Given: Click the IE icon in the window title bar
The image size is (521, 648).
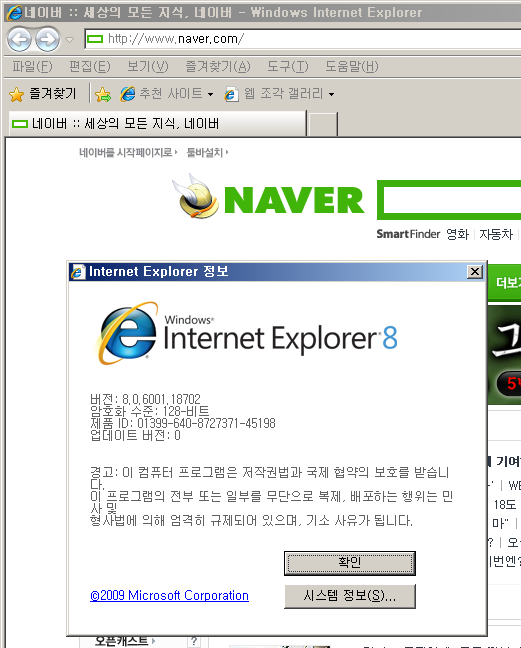Looking at the screenshot, I should 14,12.
